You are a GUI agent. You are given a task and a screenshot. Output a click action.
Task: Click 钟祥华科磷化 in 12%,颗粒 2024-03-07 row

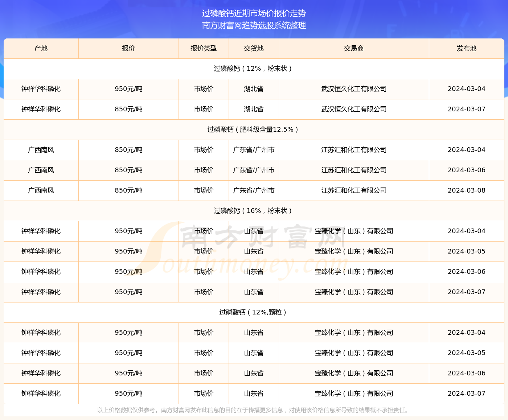coord(41,394)
